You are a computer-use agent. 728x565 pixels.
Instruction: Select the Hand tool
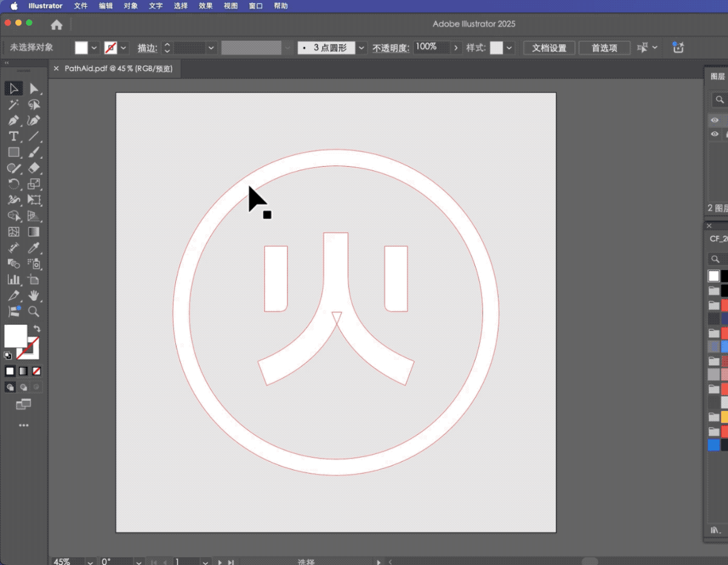coord(34,295)
